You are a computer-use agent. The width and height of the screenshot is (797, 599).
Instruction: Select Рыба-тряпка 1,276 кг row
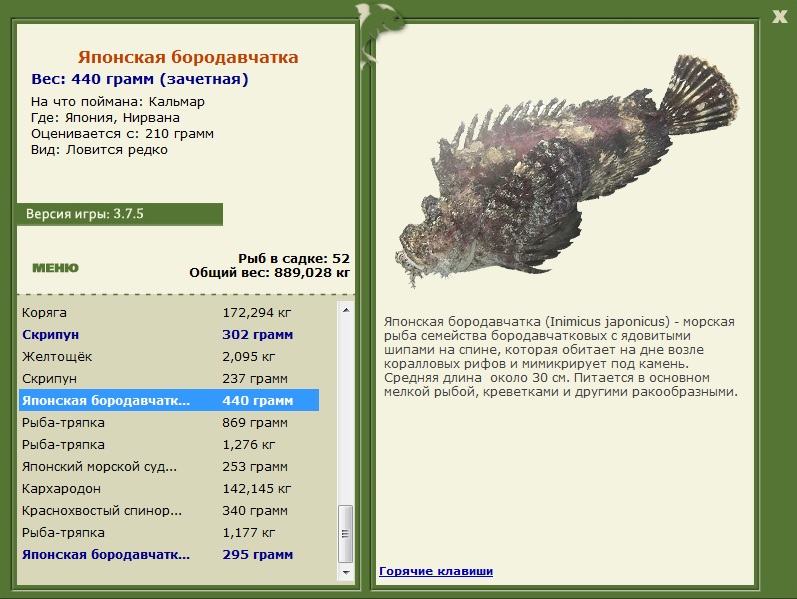point(169,444)
